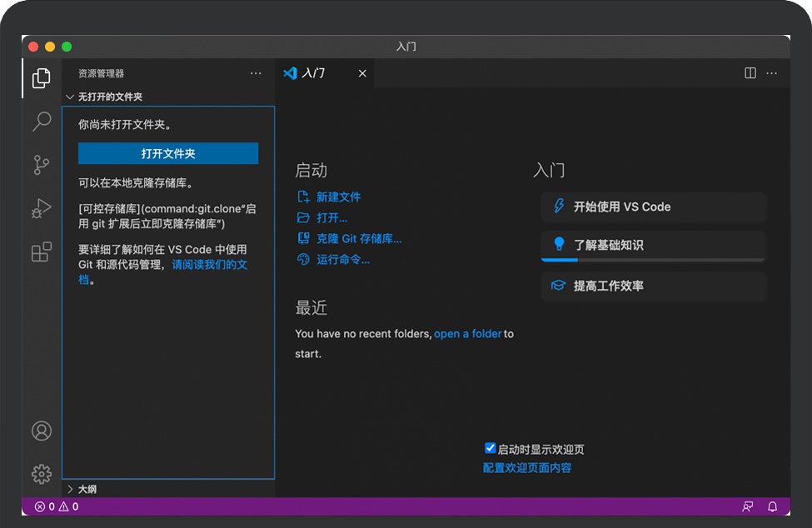This screenshot has height=528, width=812.
Task: Click the 克隆 Git 存储库 link
Action: click(359, 239)
